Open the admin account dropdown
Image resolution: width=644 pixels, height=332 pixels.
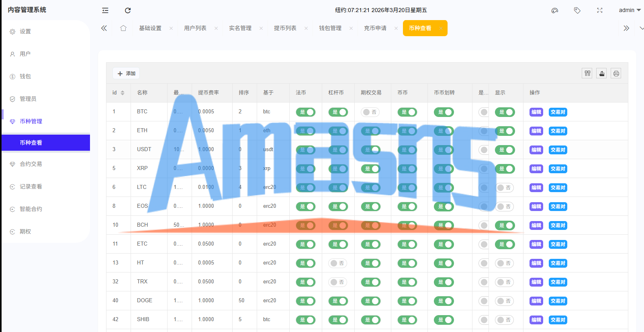[630, 10]
